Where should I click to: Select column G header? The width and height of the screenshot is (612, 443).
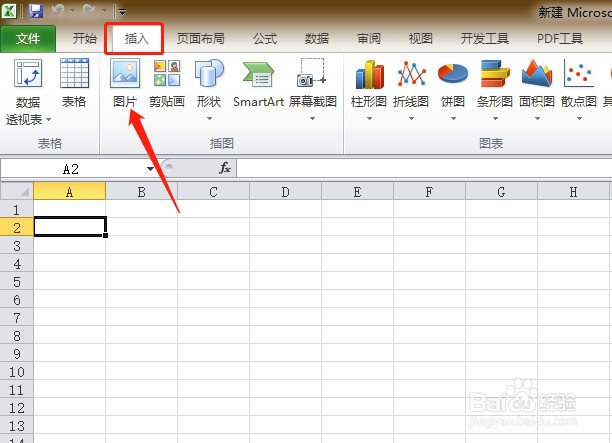(x=501, y=191)
